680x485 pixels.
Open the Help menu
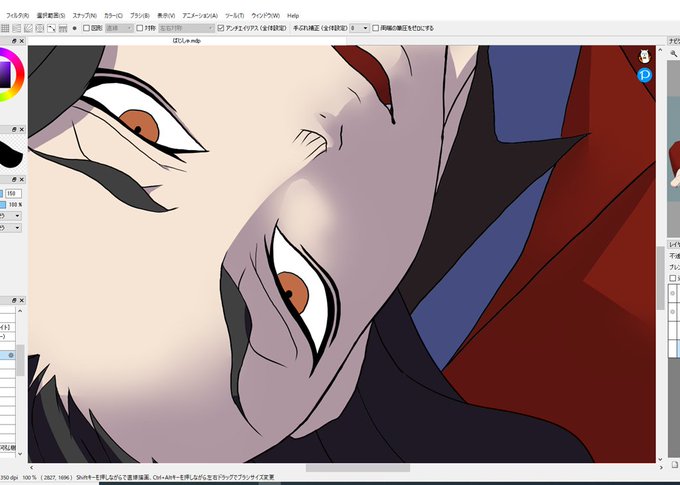click(x=293, y=16)
